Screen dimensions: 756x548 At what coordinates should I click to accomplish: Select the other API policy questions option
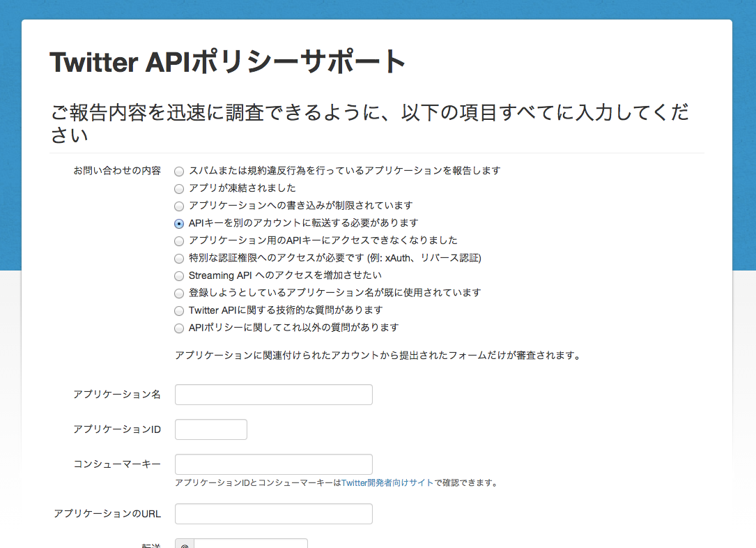[x=179, y=328]
